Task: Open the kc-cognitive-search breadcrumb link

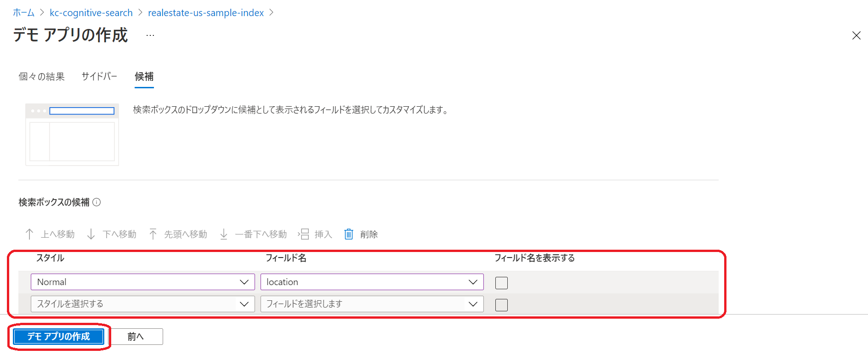Action: point(91,13)
